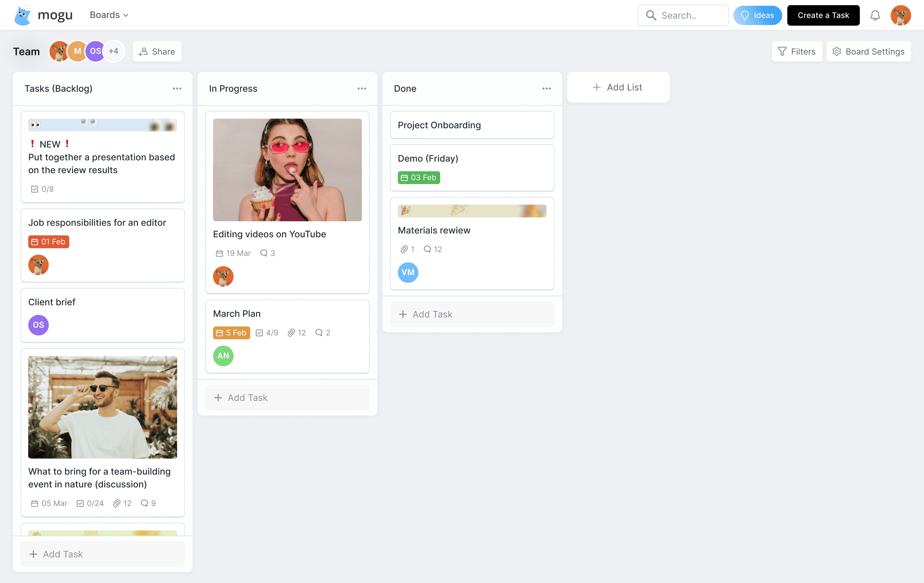
Task: Click the green 03 Feb date label
Action: click(419, 178)
